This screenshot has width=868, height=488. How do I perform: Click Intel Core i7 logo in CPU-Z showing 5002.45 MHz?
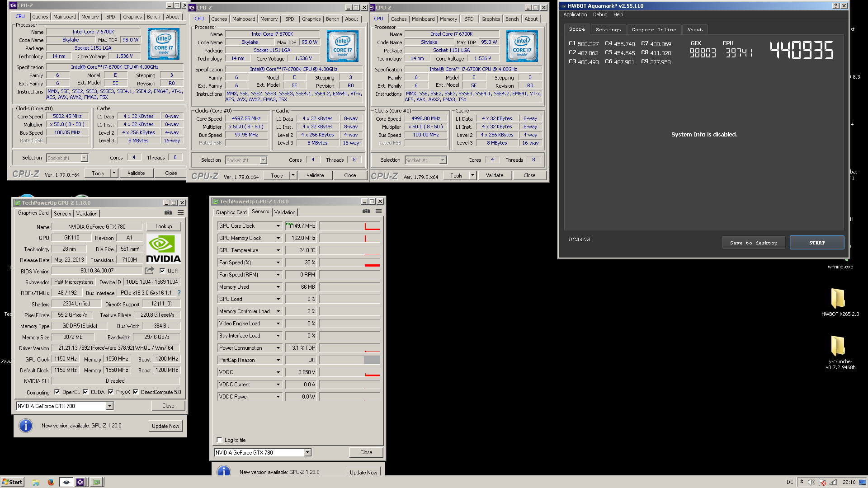(x=164, y=44)
